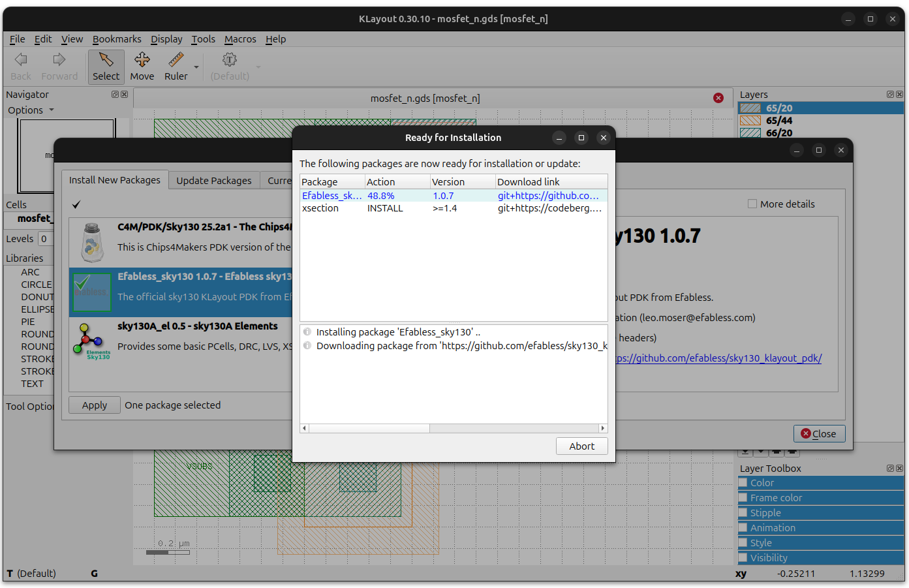Click the Action column header
The width and height of the screenshot is (909, 588).
(397, 182)
